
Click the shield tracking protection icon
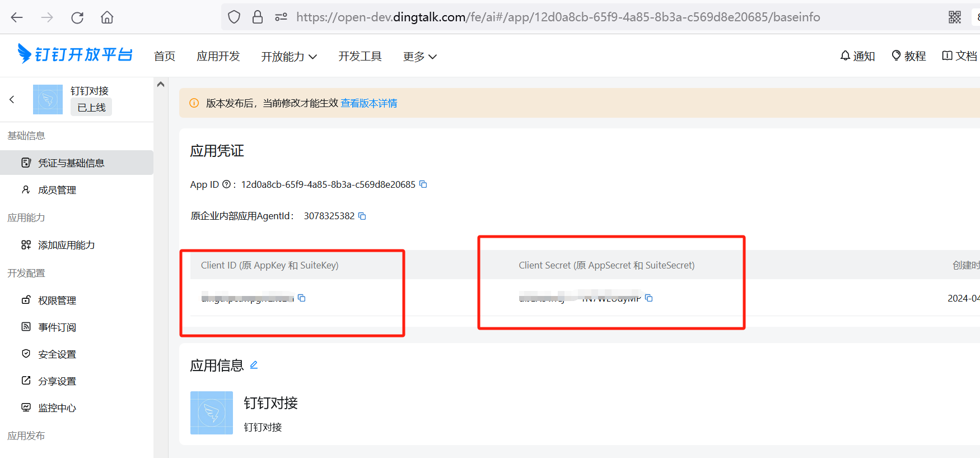click(234, 17)
